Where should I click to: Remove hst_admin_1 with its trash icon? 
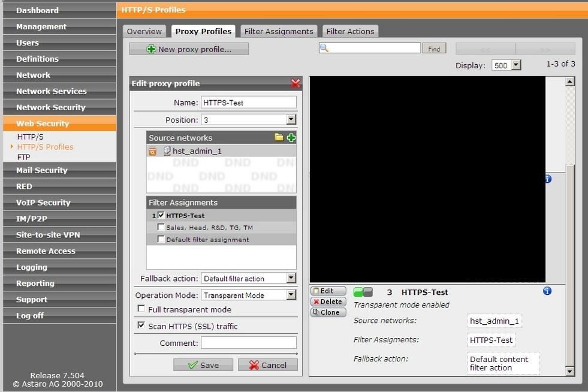tap(153, 151)
